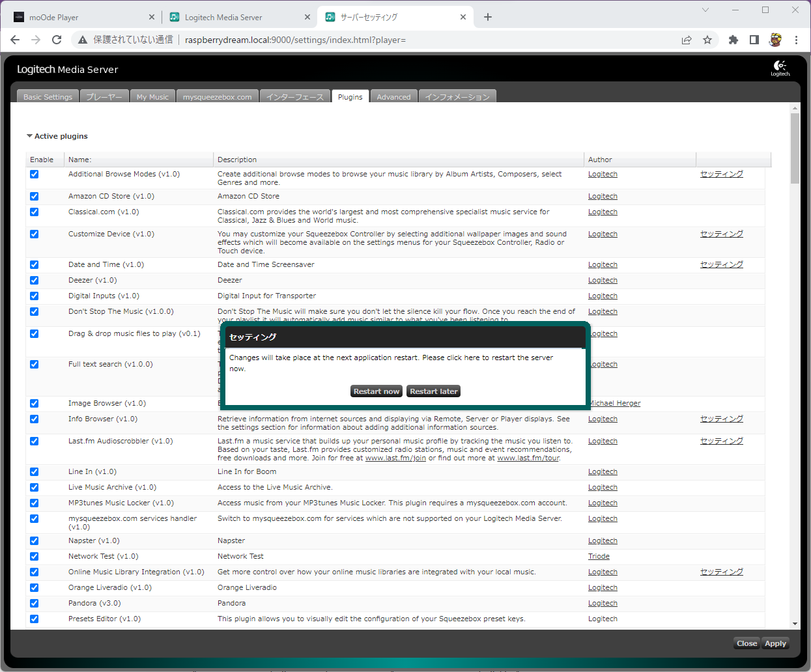
Task: Click the scrollbar up arrow
Action: click(795, 107)
